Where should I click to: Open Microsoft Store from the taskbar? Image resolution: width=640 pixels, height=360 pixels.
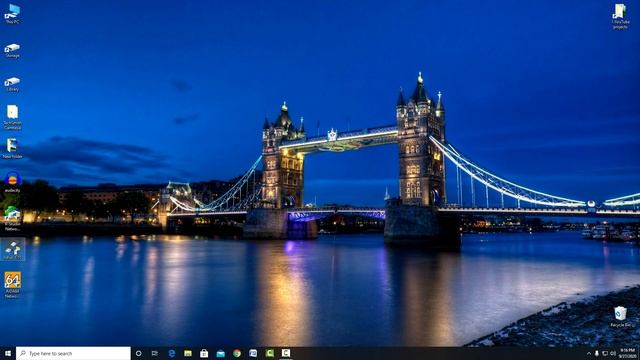(x=204, y=353)
